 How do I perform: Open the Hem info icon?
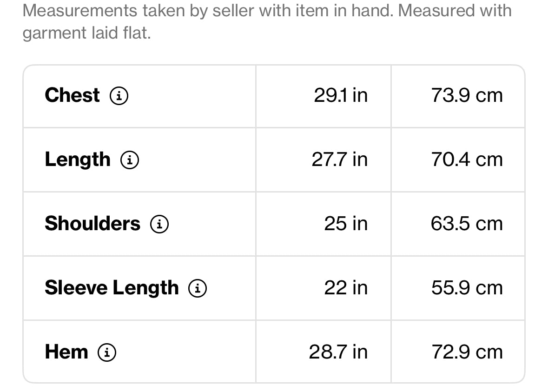(x=107, y=352)
